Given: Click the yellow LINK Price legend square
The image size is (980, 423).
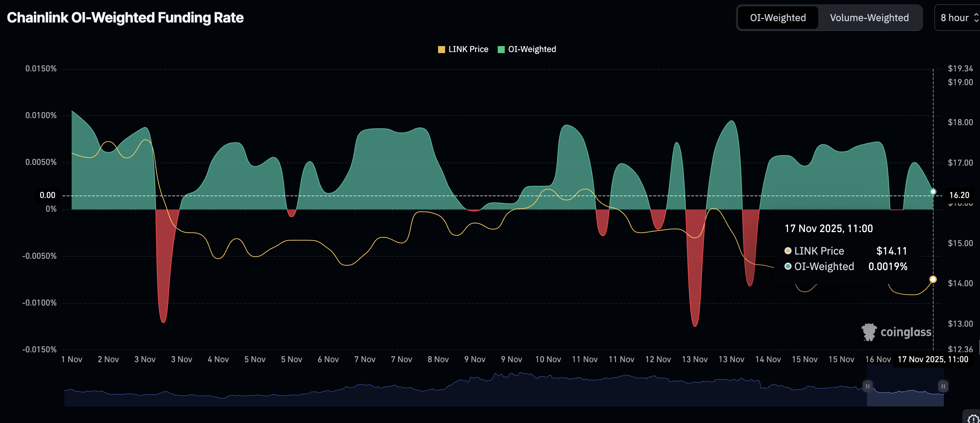Looking at the screenshot, I should [x=441, y=50].
